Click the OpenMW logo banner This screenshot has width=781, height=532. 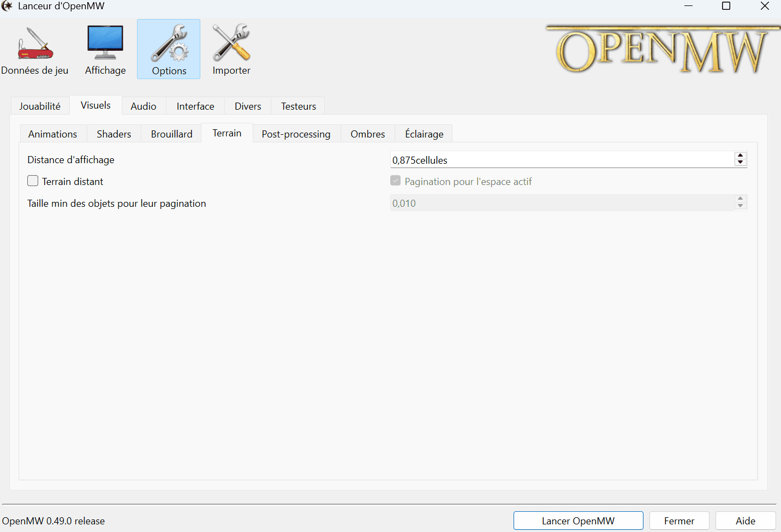pyautogui.click(x=662, y=50)
